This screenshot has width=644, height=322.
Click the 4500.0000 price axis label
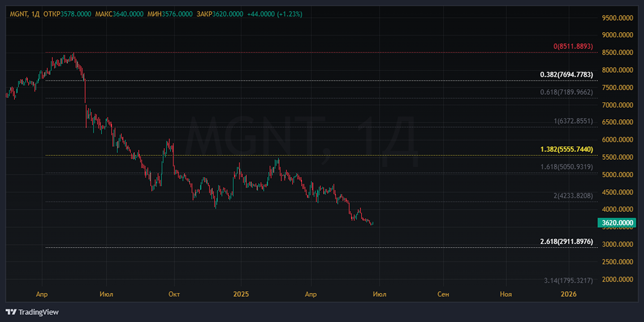click(x=618, y=192)
